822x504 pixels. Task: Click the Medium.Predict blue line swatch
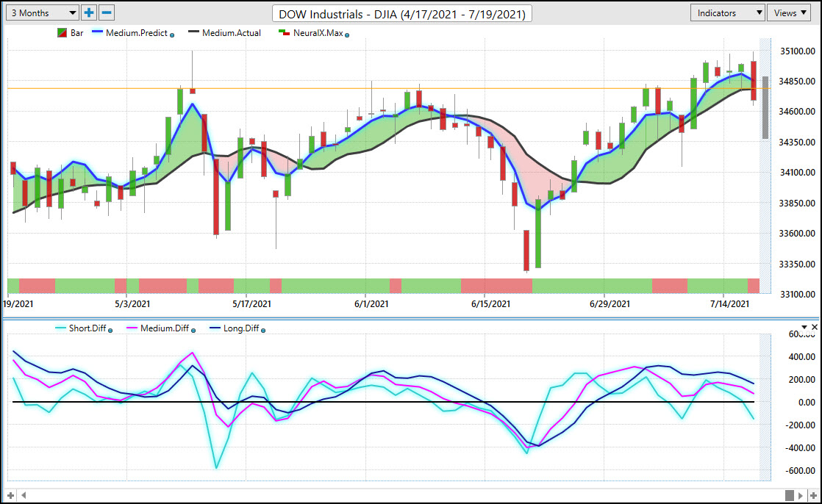[96, 32]
